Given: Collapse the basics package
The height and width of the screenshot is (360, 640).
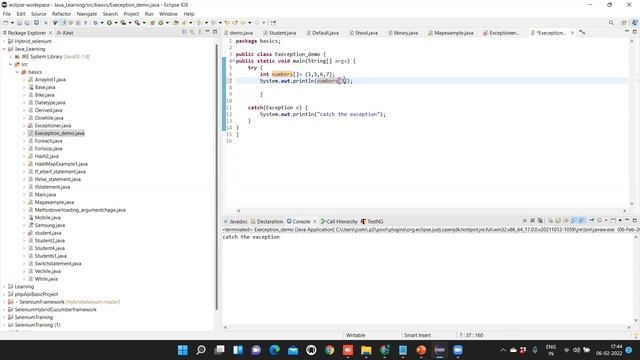Looking at the screenshot, I should [x=18, y=72].
